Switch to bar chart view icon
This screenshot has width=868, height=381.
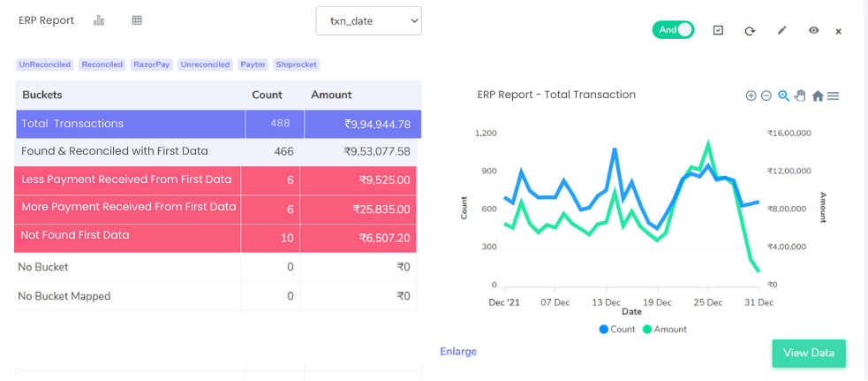[x=99, y=20]
